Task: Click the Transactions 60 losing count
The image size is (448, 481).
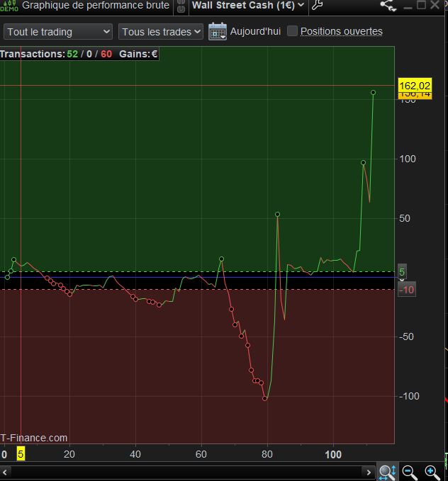Action: (106, 54)
